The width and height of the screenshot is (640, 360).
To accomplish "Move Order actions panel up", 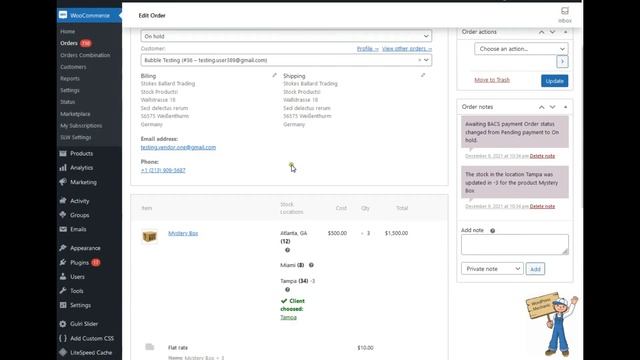I will (541, 32).
